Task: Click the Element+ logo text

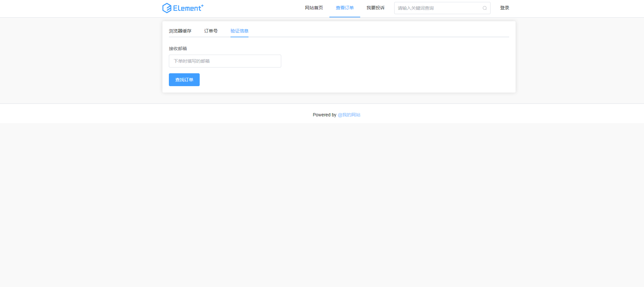Action: pyautogui.click(x=187, y=8)
